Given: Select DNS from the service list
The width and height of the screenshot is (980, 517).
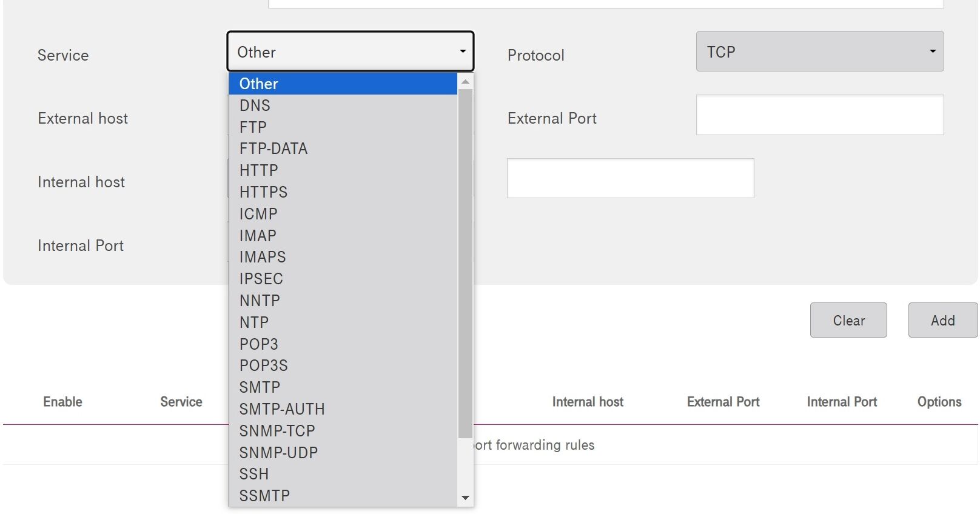Looking at the screenshot, I should coord(255,105).
